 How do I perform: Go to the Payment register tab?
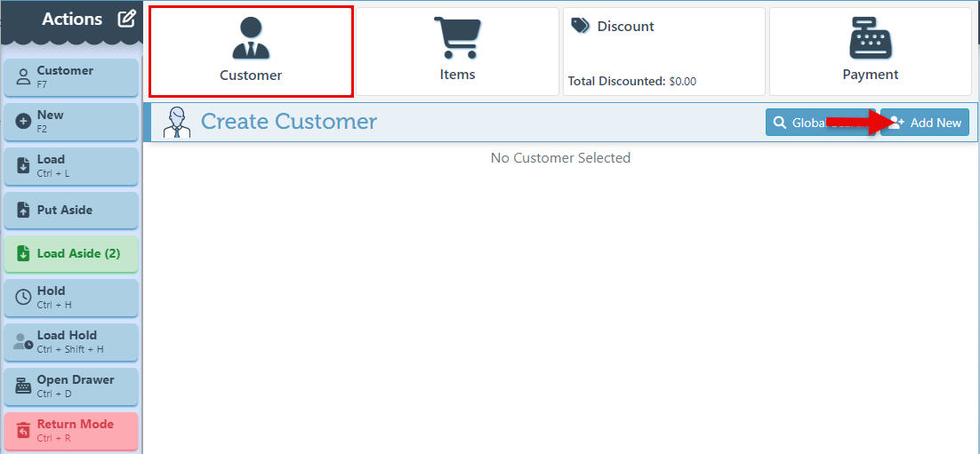[870, 52]
